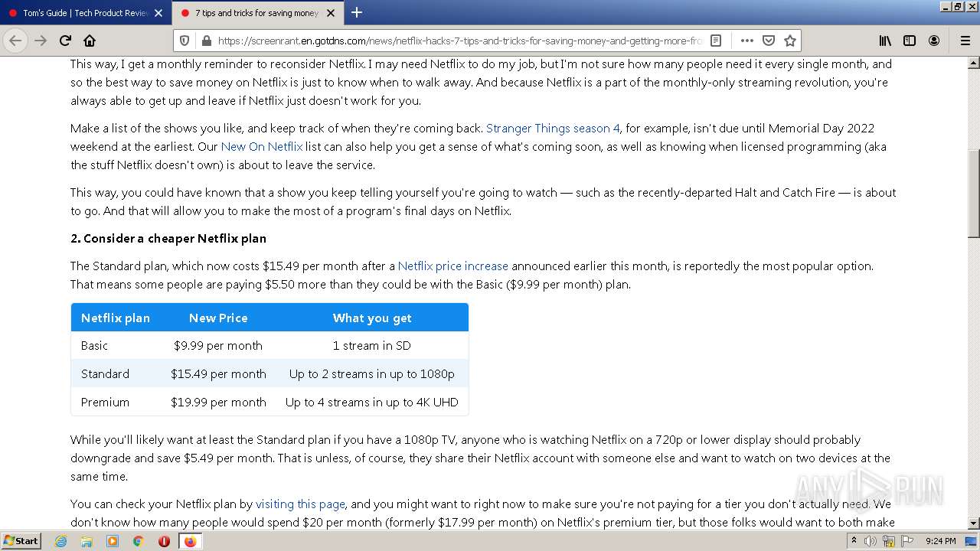Toggle reader view for this article
Viewport: 980px width, 551px height.
click(x=716, y=41)
